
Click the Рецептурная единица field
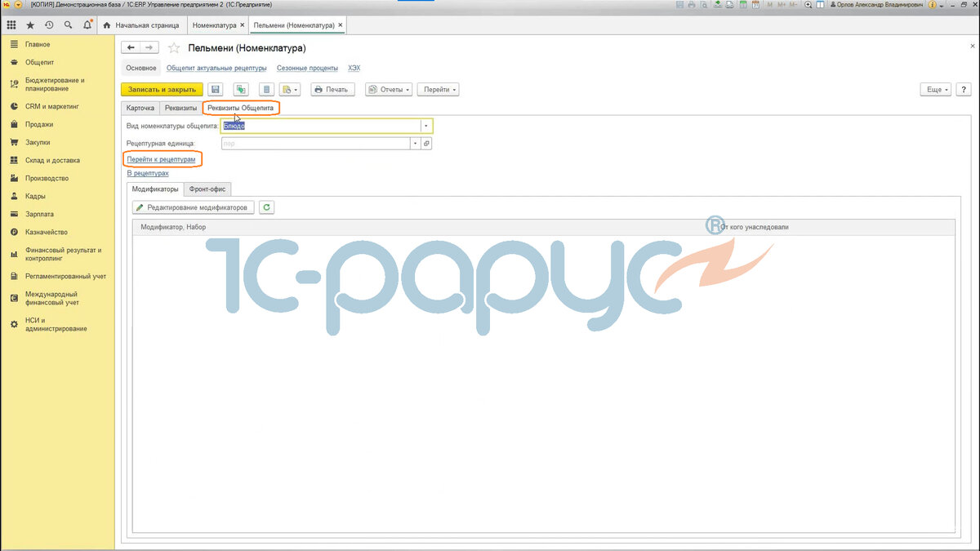pyautogui.click(x=315, y=143)
